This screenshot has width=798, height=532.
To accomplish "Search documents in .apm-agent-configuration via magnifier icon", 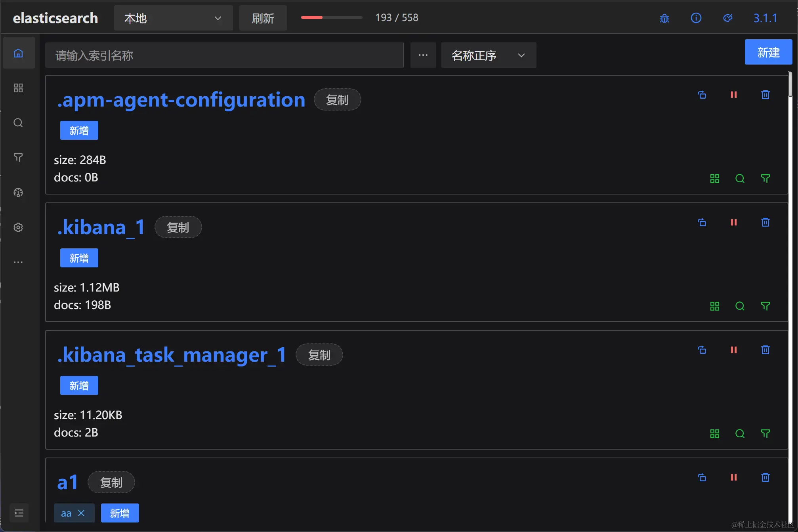I will (x=739, y=178).
